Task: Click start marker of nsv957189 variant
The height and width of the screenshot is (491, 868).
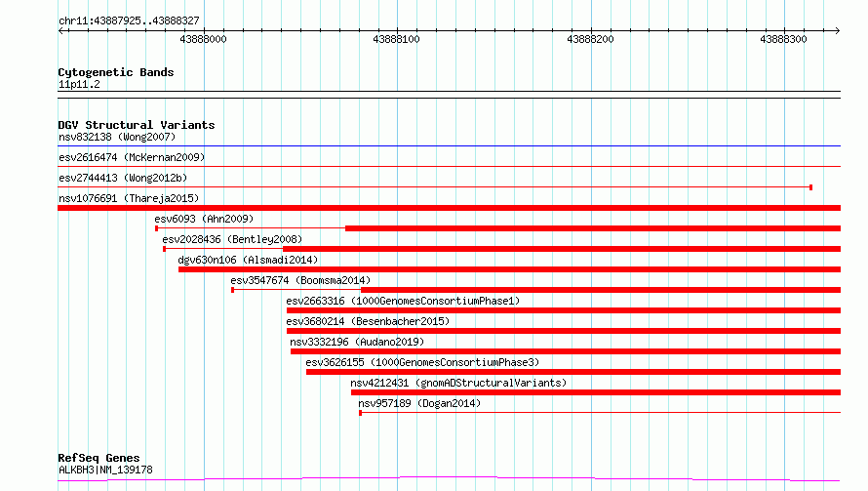Action: (x=361, y=413)
